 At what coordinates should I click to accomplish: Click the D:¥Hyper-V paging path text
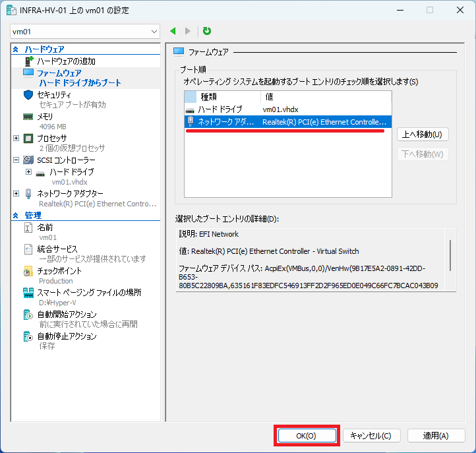57,303
